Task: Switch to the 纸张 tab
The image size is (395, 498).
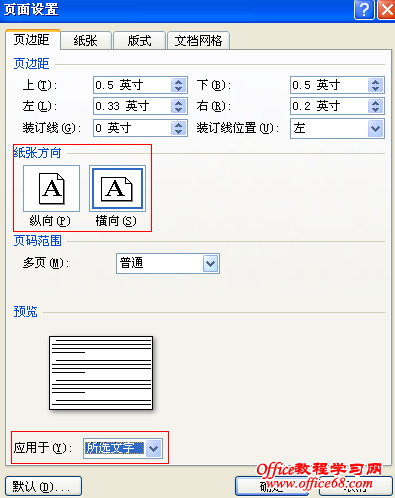Action: pos(85,41)
